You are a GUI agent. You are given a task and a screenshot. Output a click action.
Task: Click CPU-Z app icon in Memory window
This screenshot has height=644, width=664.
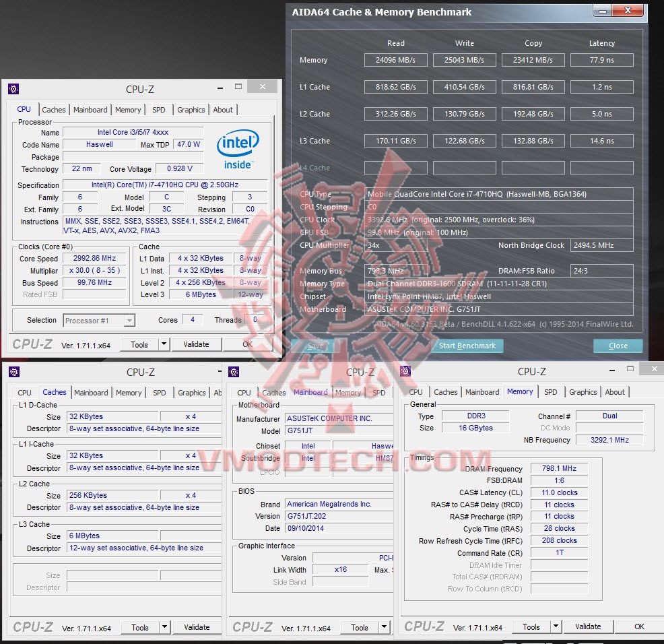point(405,371)
